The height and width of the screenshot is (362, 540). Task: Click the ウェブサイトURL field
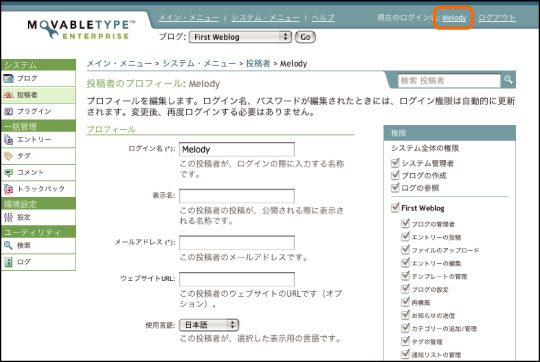(x=237, y=279)
